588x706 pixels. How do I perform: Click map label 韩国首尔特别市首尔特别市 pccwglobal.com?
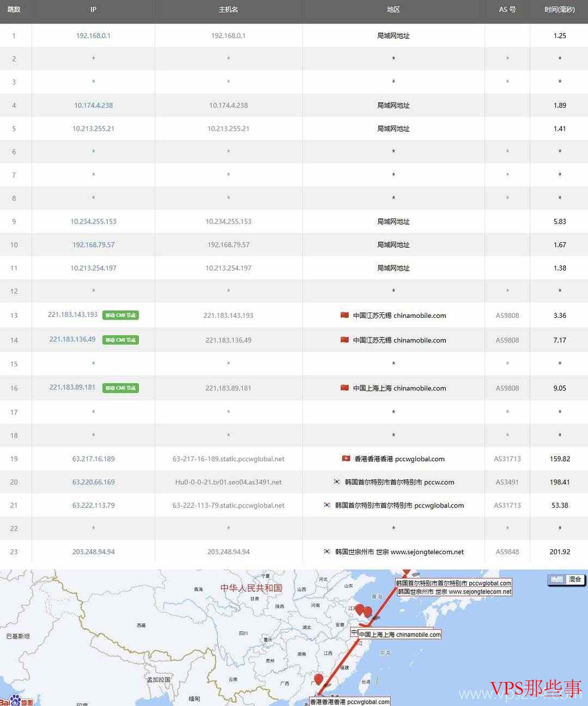coord(454,583)
